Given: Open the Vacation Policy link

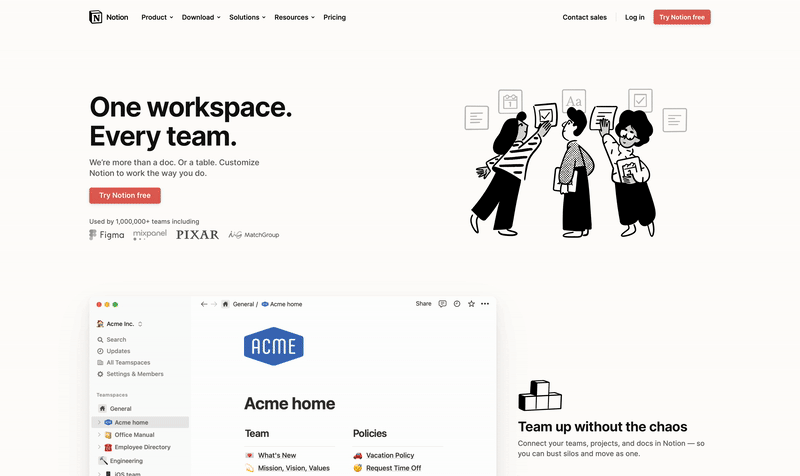Looking at the screenshot, I should pyautogui.click(x=390, y=455).
